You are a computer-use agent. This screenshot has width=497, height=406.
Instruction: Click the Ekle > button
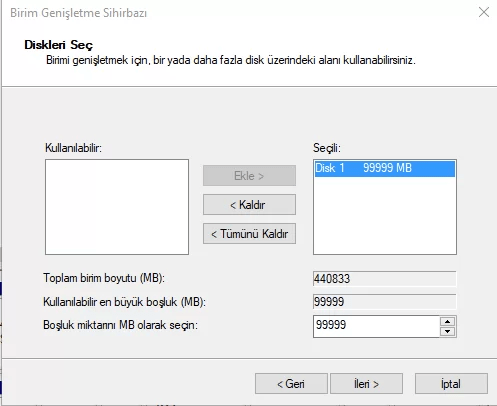[x=249, y=175]
